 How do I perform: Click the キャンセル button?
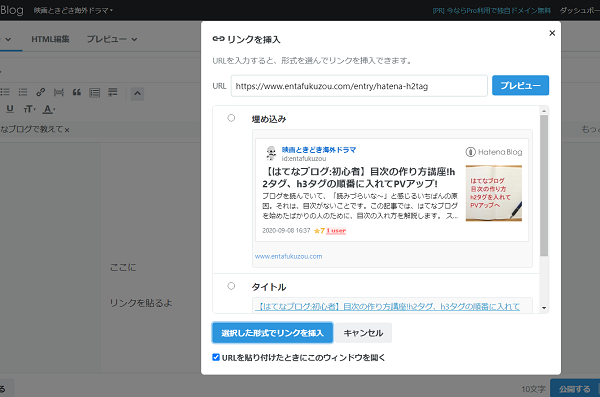coord(363,333)
